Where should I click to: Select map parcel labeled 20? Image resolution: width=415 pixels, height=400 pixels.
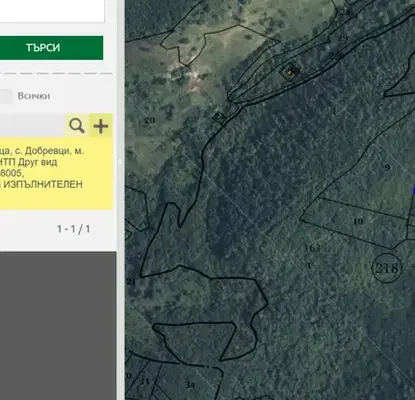[x=150, y=120]
